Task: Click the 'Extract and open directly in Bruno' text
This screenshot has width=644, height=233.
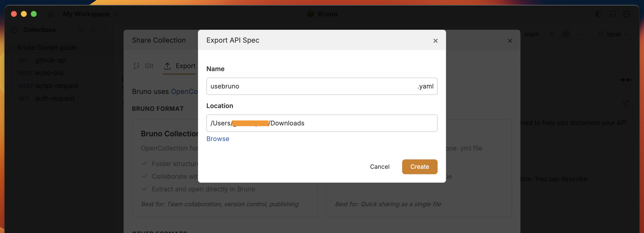Action: coord(203,189)
